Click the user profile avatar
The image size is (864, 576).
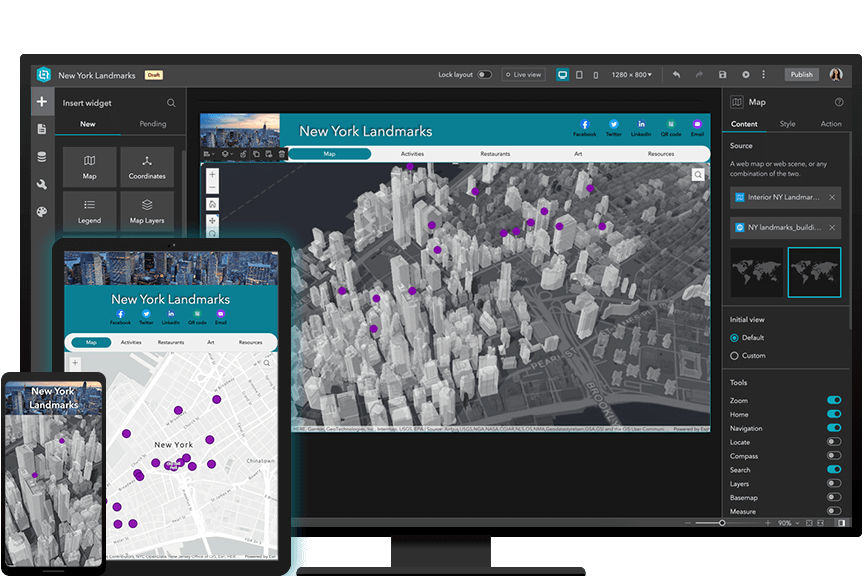(x=835, y=74)
